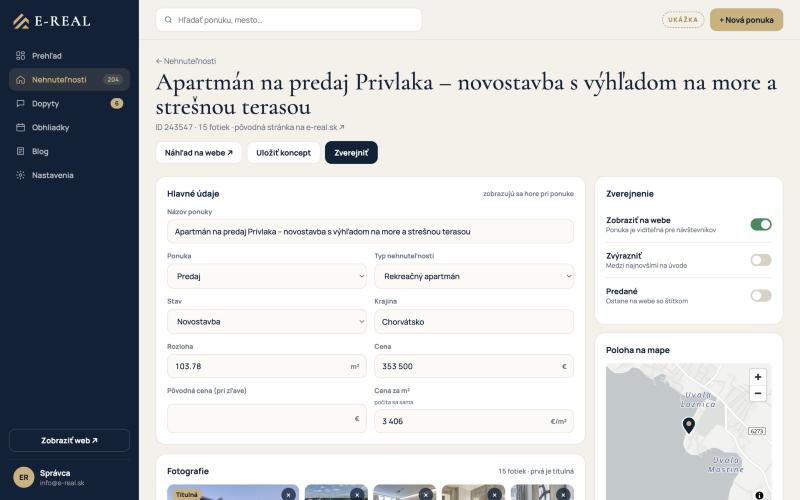The image size is (800, 500).
Task: Click the Zverejniť button
Action: 351,153
